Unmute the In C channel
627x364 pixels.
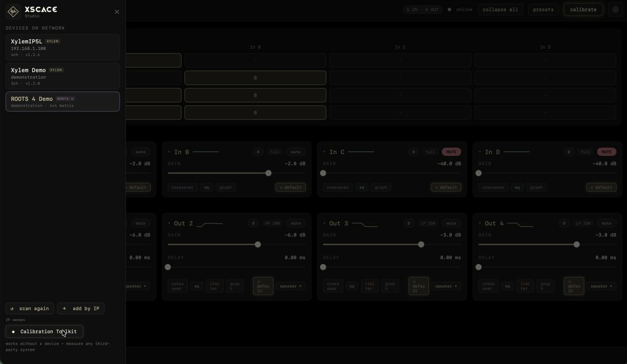[451, 152]
